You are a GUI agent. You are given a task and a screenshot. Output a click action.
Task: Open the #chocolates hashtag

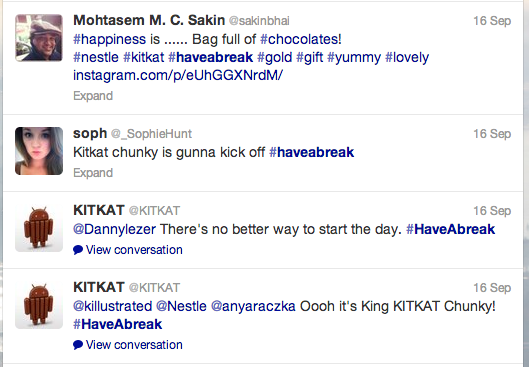coord(301,39)
